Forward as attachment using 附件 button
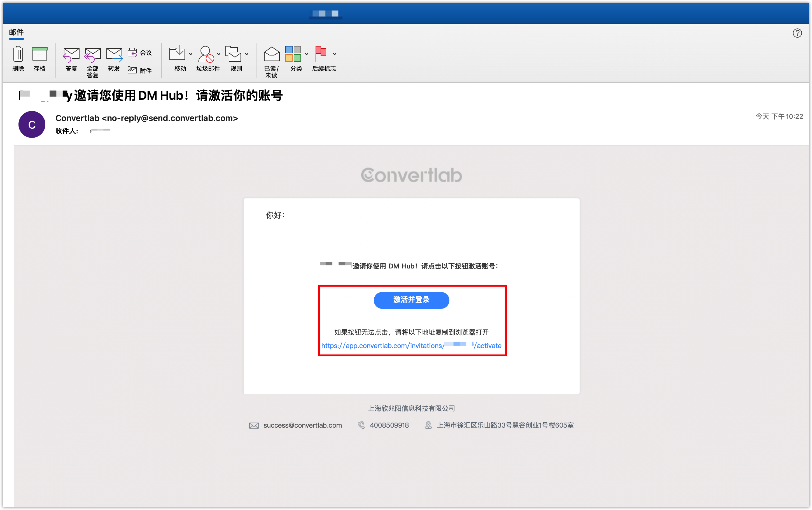This screenshot has height=510, width=812. pos(140,70)
